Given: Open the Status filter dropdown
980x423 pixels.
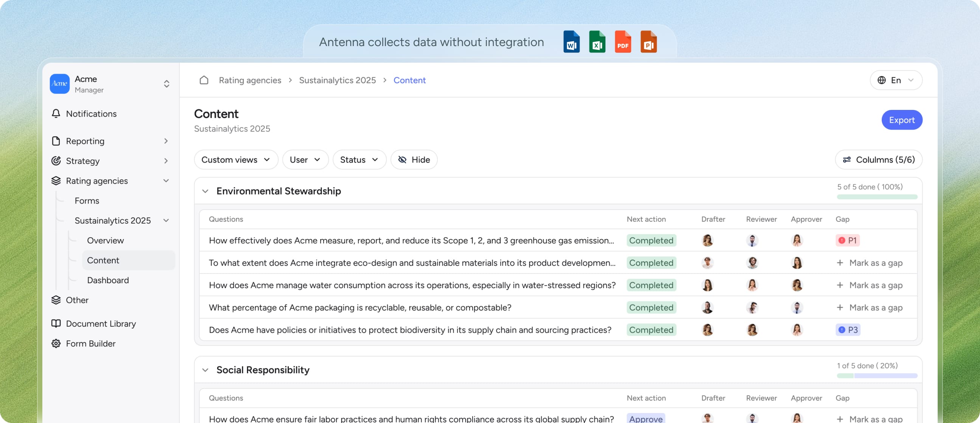Looking at the screenshot, I should point(359,160).
